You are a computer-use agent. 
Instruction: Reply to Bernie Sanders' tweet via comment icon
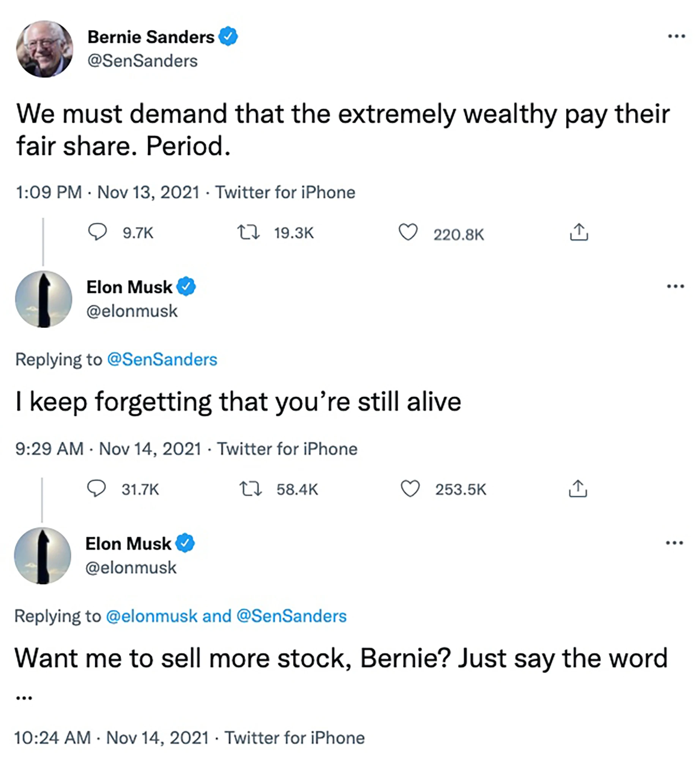point(97,232)
